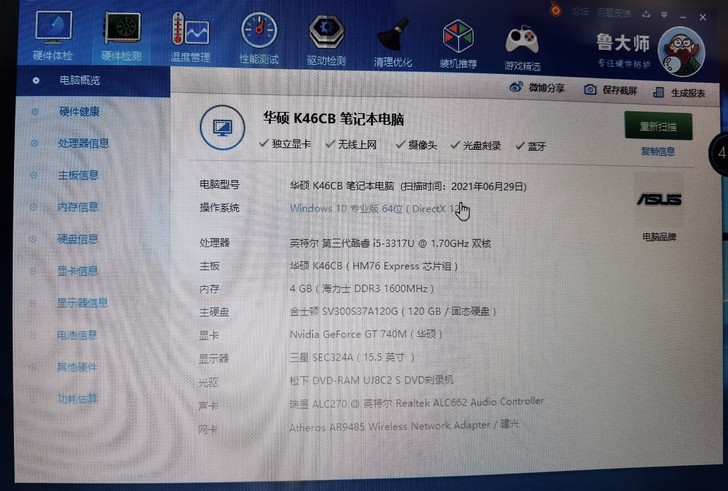Click the Realtek ALC662 Audio Controller value
728x491 pixels.
click(x=416, y=402)
